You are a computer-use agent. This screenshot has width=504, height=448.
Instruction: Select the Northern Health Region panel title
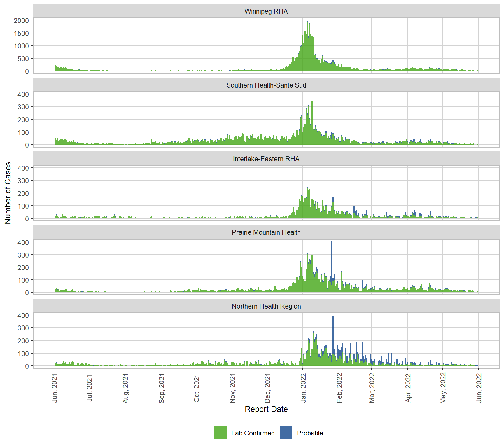click(x=266, y=306)
